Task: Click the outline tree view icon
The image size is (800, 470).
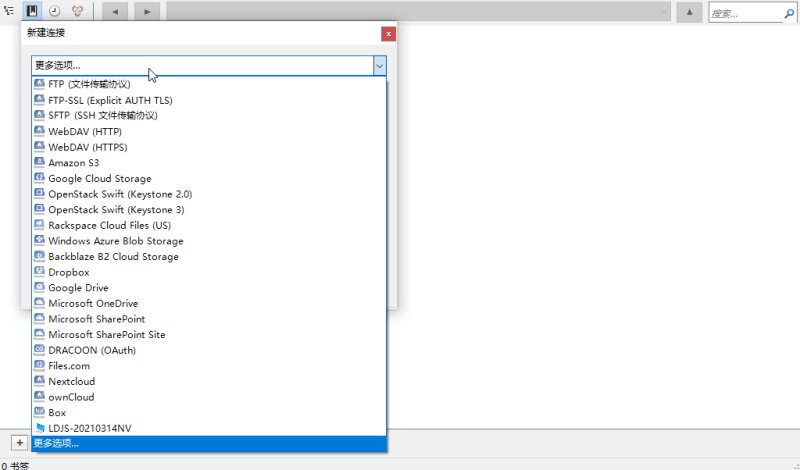Action: (9, 11)
